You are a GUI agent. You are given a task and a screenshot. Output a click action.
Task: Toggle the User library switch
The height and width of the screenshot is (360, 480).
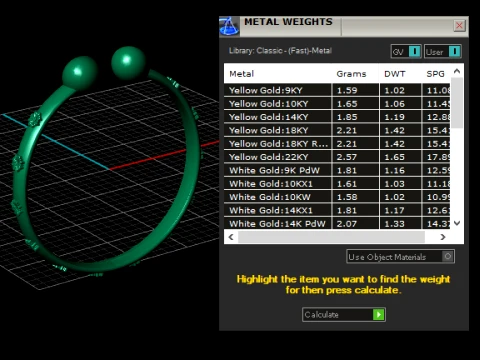pyautogui.click(x=443, y=52)
